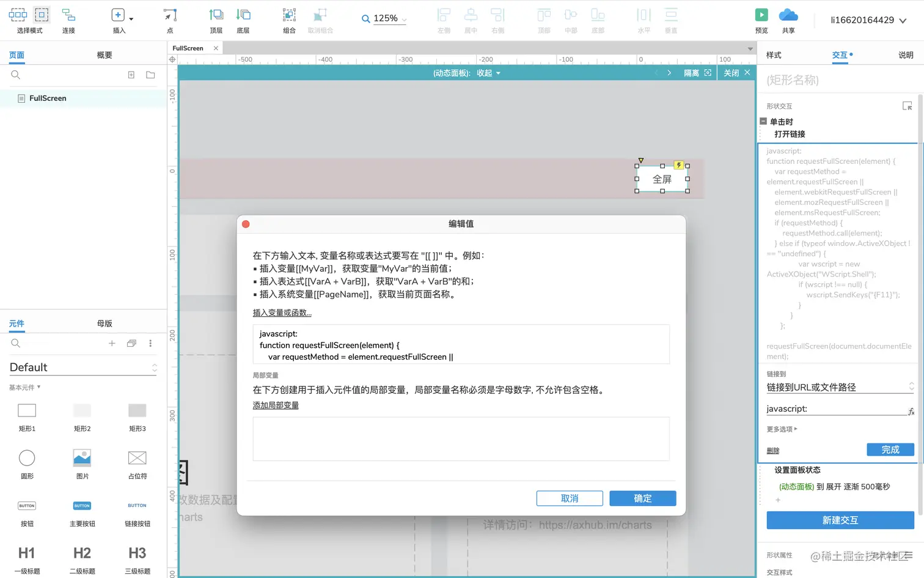Align widgets right with 右侧
This screenshot has width=924, height=578.
(497, 20)
